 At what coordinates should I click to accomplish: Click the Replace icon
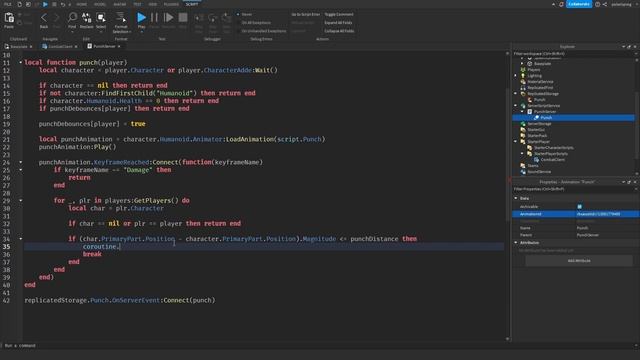(87, 17)
